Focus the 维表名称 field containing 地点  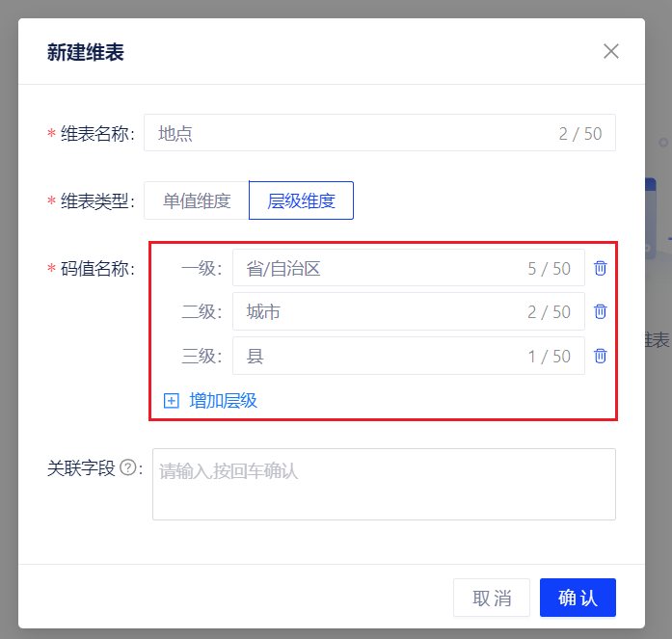click(x=347, y=133)
